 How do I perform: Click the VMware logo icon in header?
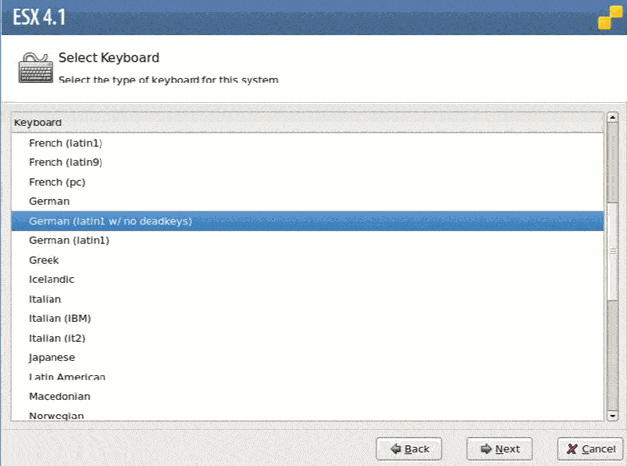click(x=610, y=20)
